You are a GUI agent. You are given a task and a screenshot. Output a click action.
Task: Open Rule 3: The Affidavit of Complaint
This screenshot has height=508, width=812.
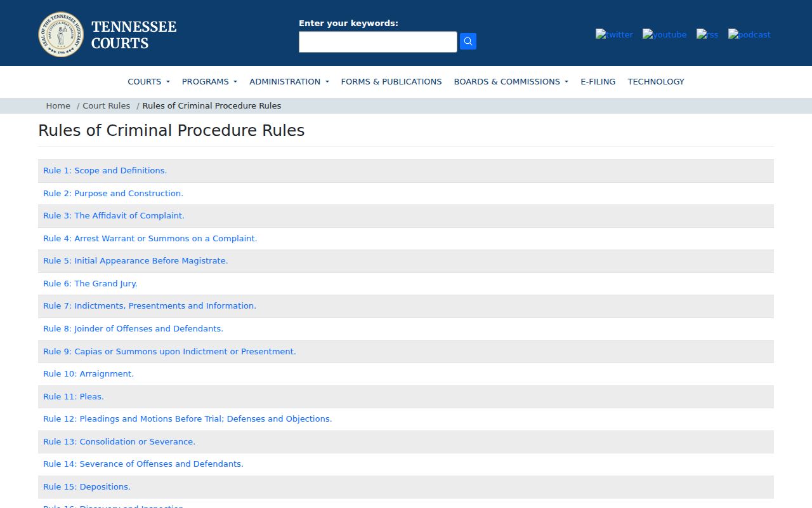tap(114, 216)
